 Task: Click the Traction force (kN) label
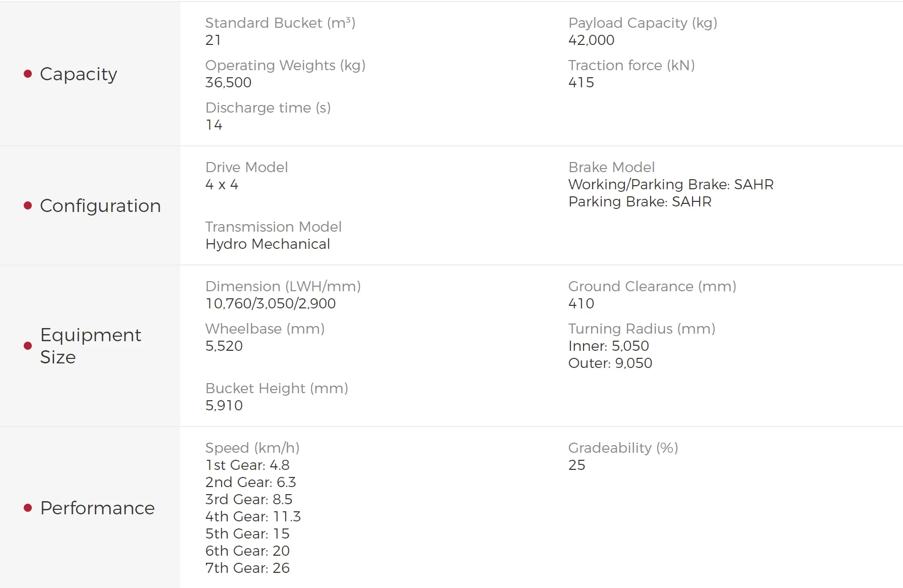pyautogui.click(x=631, y=66)
